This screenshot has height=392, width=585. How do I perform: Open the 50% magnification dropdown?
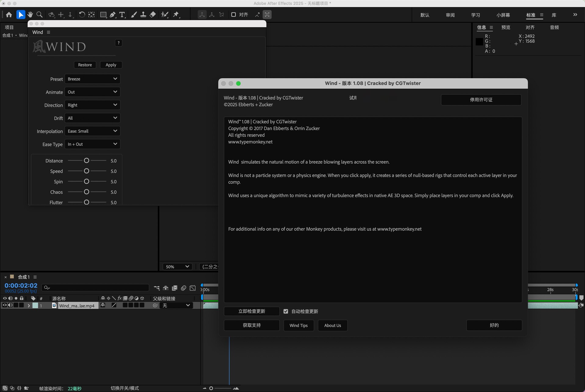[x=178, y=267]
